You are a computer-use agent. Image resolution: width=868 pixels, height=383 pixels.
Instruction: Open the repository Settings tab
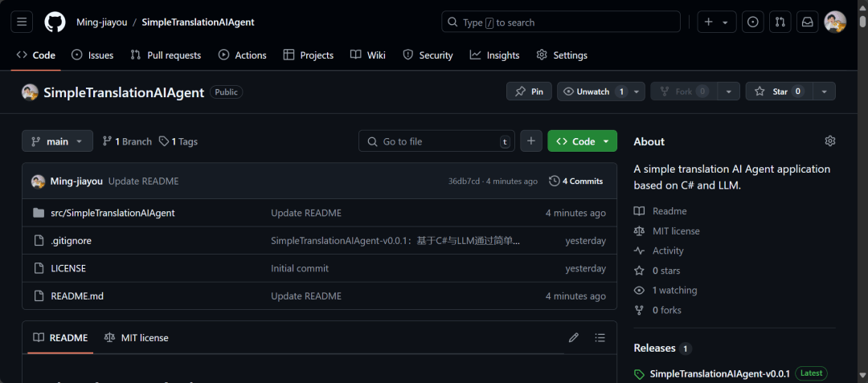(x=562, y=55)
